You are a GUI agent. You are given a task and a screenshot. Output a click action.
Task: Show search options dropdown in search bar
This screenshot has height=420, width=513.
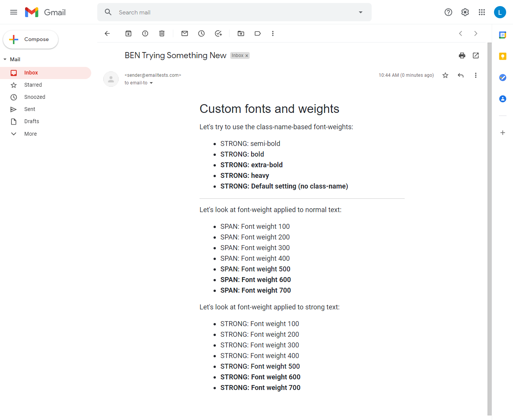(x=361, y=12)
